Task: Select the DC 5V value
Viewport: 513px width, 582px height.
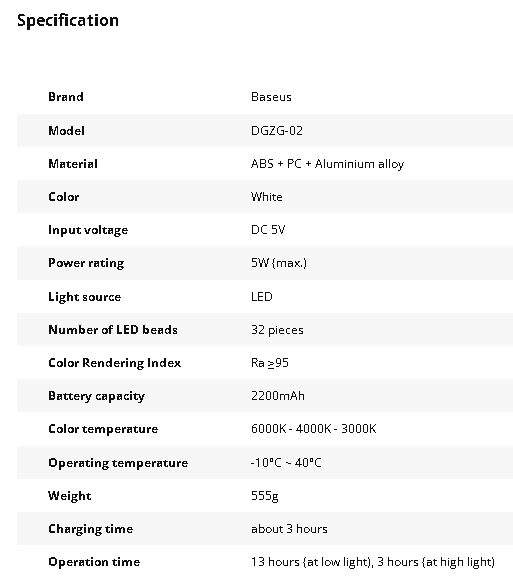Action: click(x=268, y=230)
